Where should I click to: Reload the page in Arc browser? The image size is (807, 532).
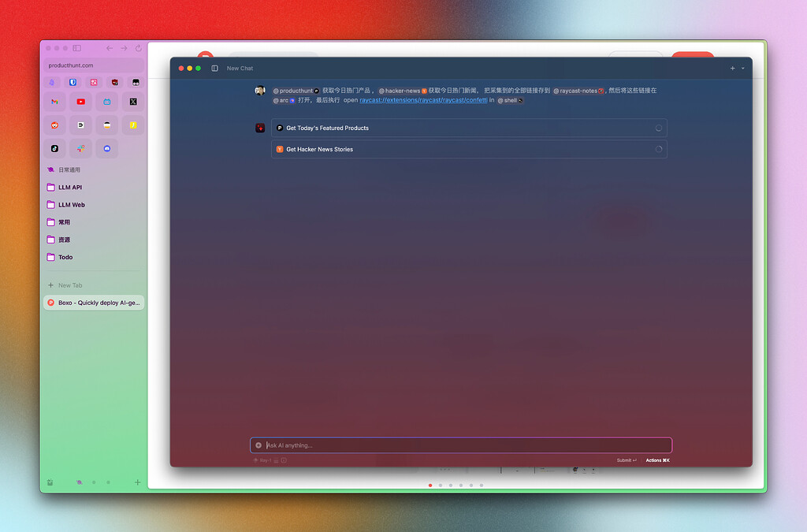tap(139, 48)
